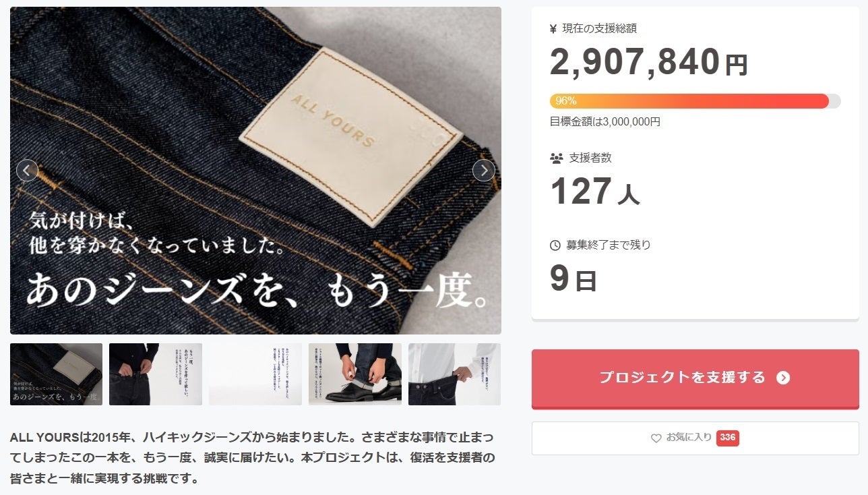Click the heart icon in favorites button
The height and width of the screenshot is (495, 868).
(x=656, y=438)
